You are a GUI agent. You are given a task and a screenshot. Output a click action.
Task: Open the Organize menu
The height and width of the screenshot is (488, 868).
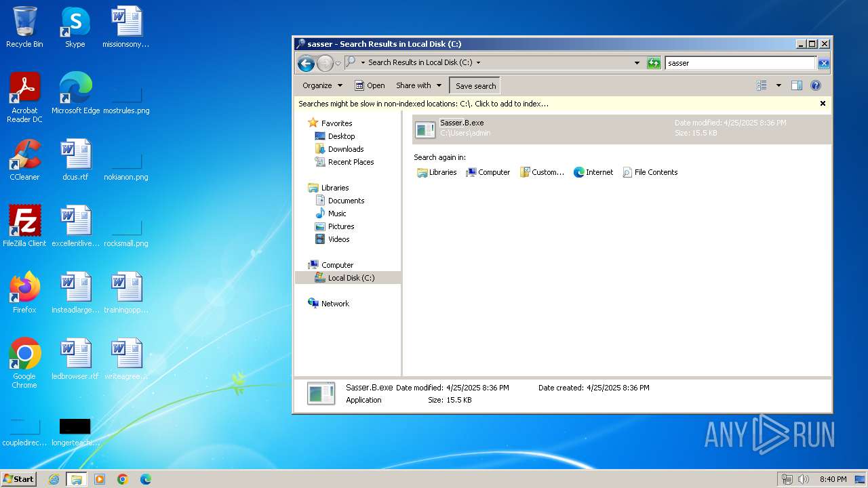tap(322, 85)
